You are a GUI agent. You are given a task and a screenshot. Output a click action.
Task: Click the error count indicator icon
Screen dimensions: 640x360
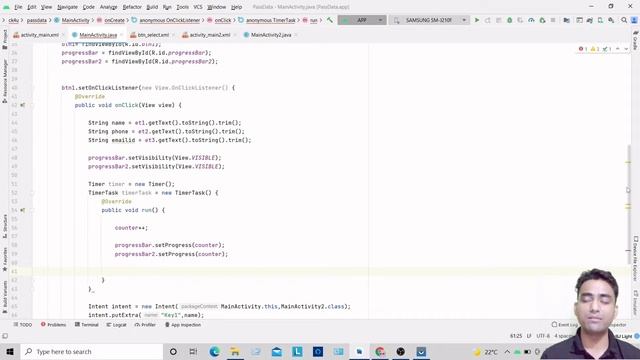[581, 49]
